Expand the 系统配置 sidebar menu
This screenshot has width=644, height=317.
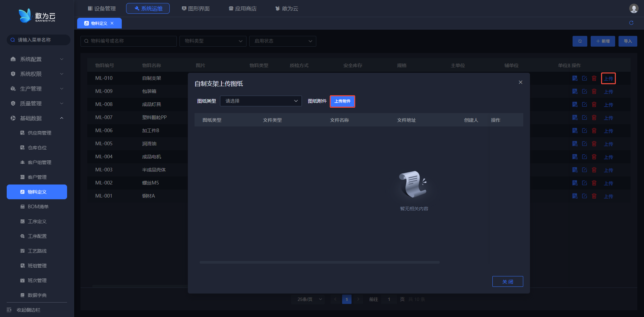37,59
